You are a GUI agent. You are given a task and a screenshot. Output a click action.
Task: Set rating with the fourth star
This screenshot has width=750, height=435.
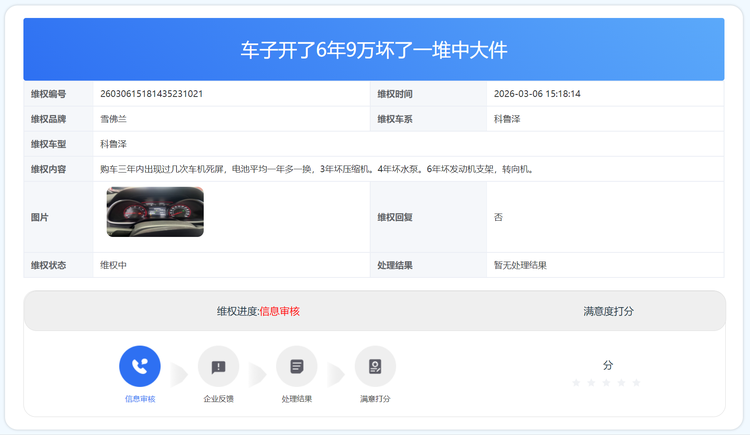click(x=621, y=383)
